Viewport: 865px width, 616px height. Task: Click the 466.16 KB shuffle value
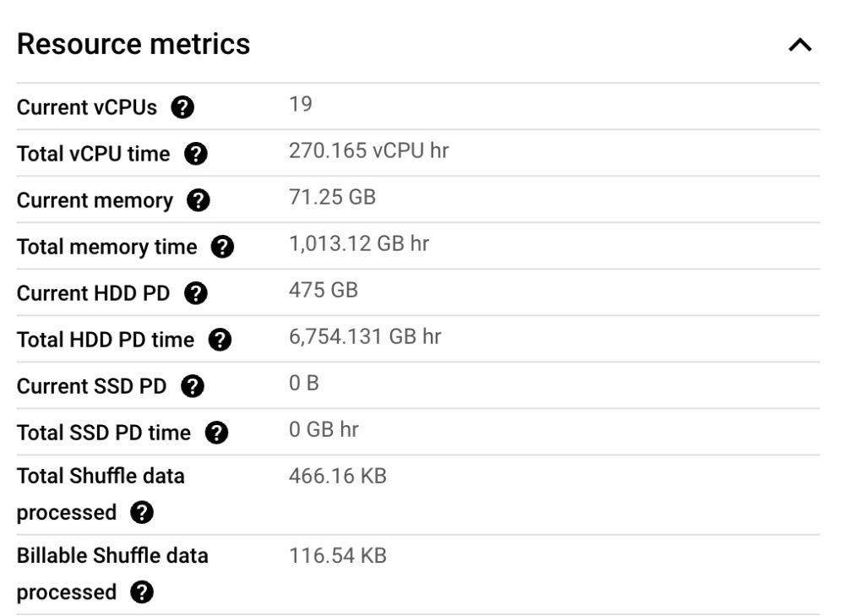click(x=338, y=477)
